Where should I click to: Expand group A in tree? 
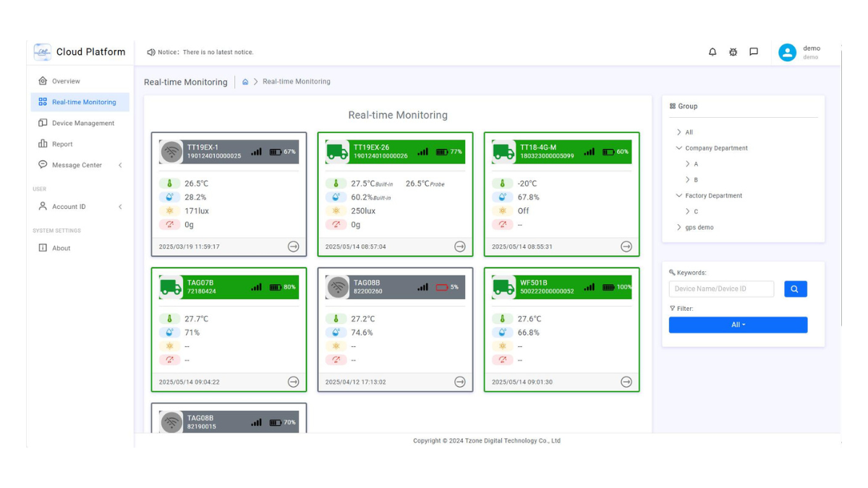(688, 164)
